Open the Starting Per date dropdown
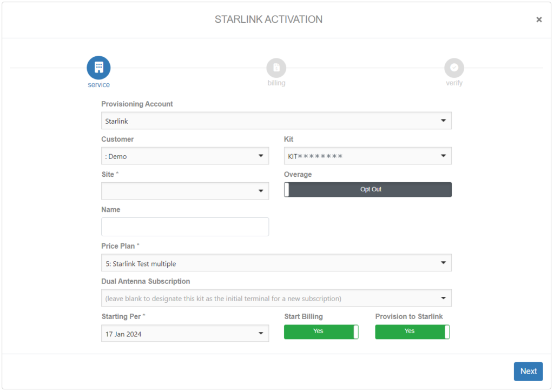 pos(184,334)
